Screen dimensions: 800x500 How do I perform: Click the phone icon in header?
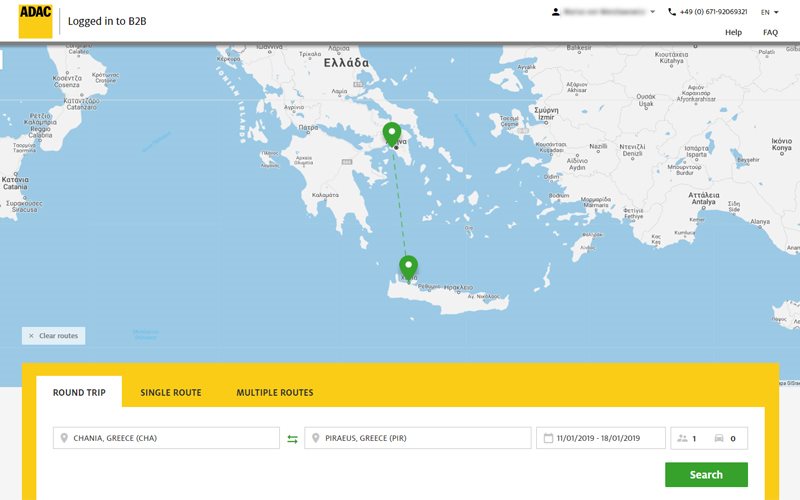[x=672, y=12]
